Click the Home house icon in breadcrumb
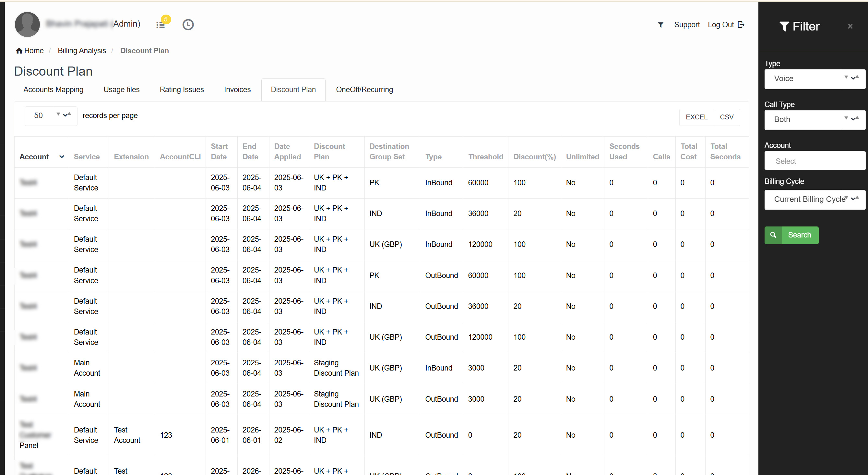This screenshot has height=475, width=868. [19, 51]
